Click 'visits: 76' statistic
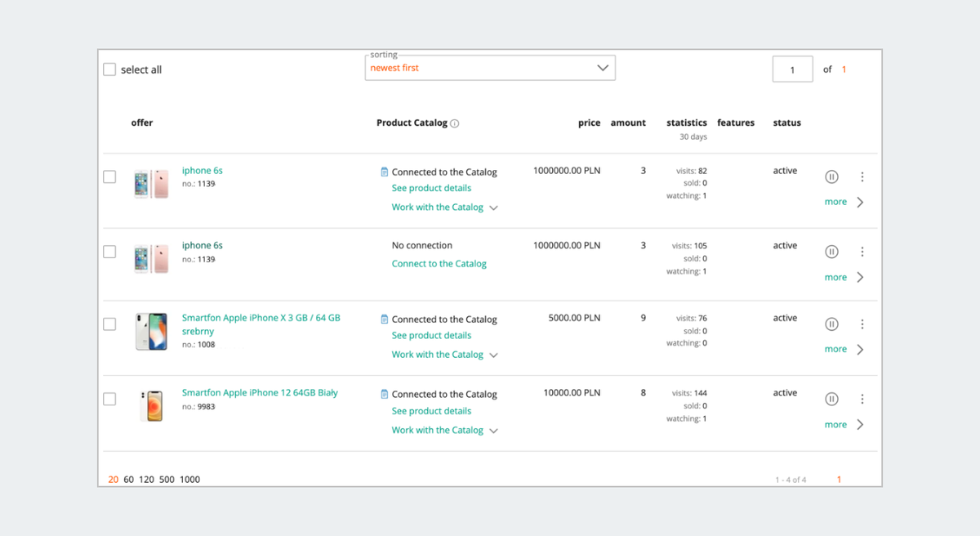 point(692,318)
